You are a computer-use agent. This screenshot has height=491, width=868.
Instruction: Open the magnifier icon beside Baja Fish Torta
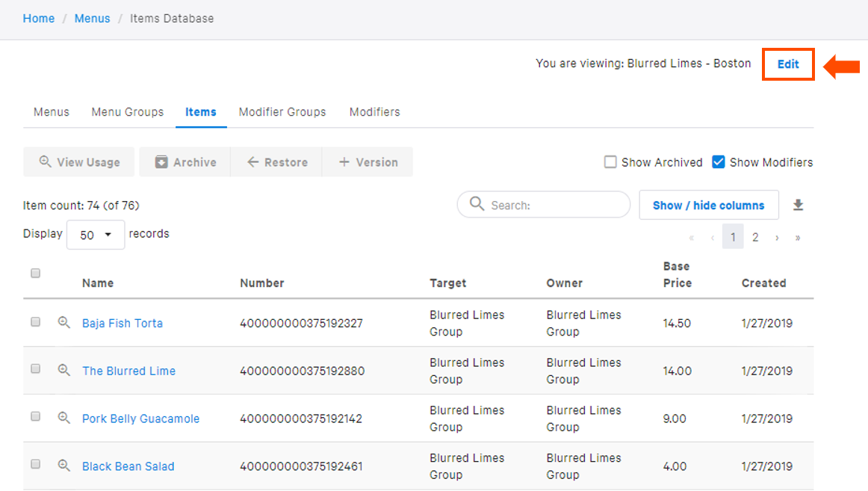tap(63, 322)
